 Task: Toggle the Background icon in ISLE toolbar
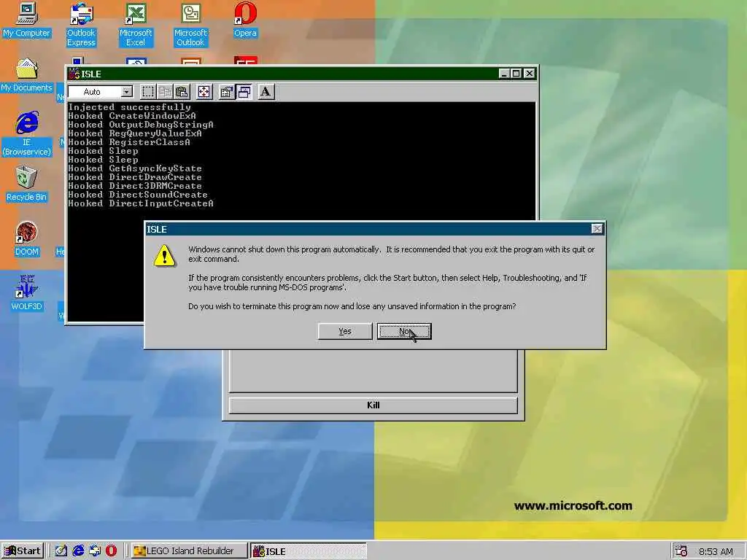pyautogui.click(x=244, y=91)
